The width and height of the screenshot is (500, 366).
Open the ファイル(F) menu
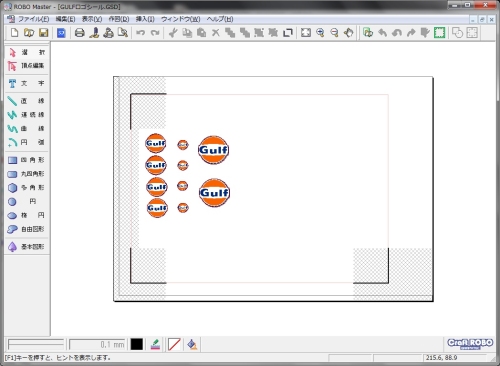coord(33,19)
